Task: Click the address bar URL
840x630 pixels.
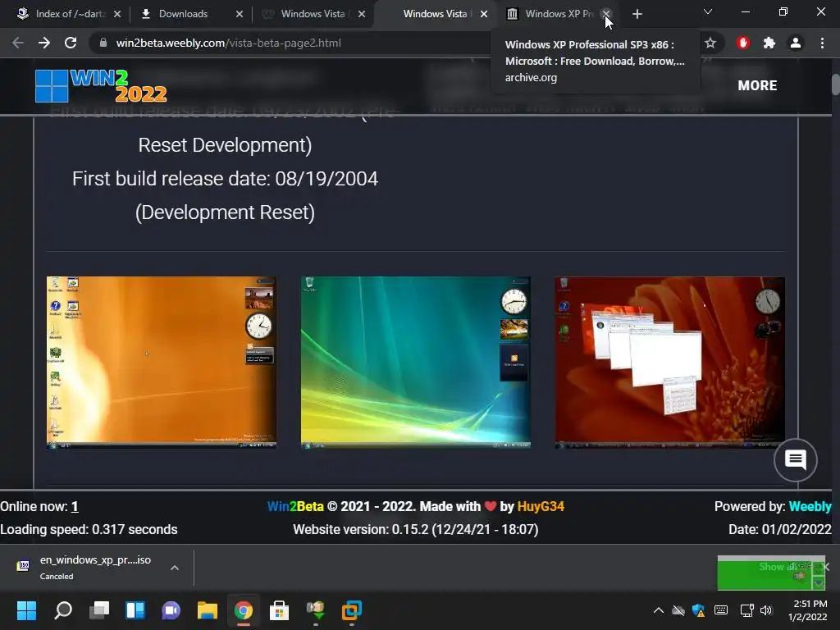Action: (x=228, y=43)
